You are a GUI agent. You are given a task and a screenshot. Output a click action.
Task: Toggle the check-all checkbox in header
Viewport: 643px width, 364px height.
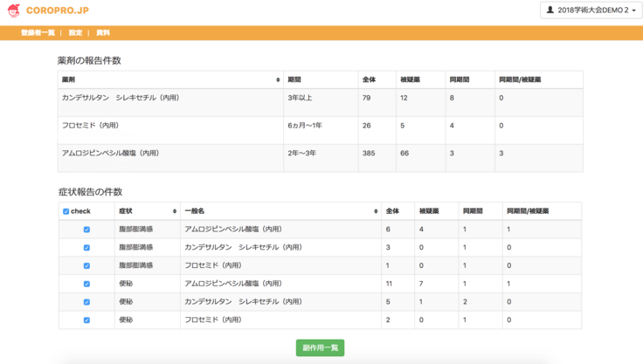[66, 211]
